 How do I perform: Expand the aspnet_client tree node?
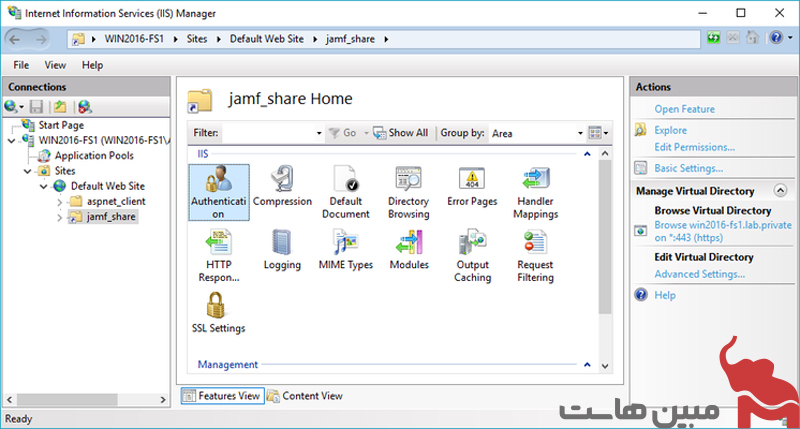(x=60, y=202)
